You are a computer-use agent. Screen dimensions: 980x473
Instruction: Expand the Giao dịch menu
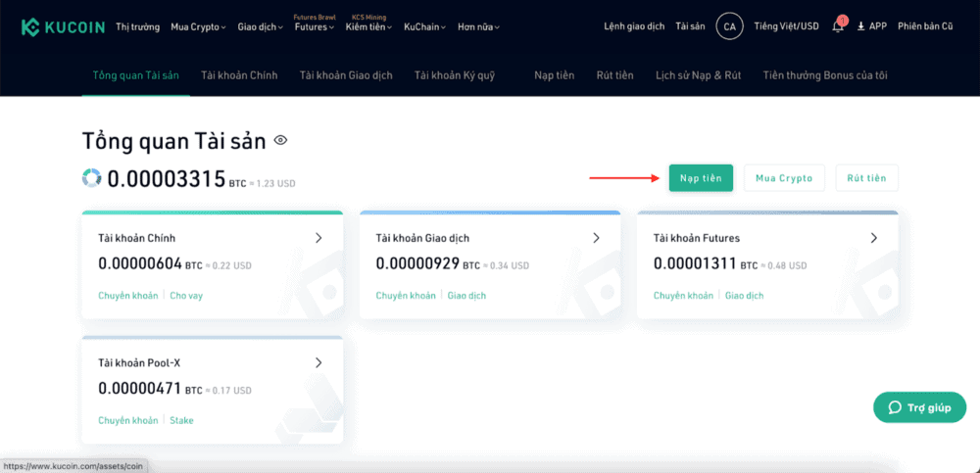coord(261,26)
